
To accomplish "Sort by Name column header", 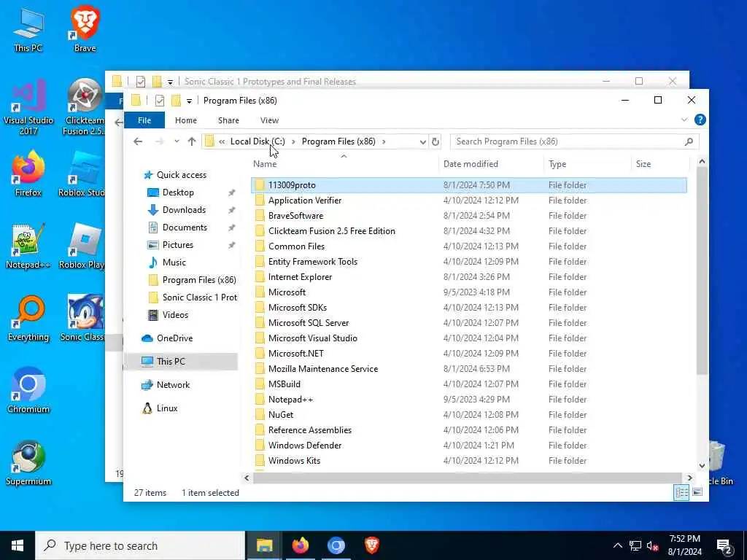I will pos(344,164).
